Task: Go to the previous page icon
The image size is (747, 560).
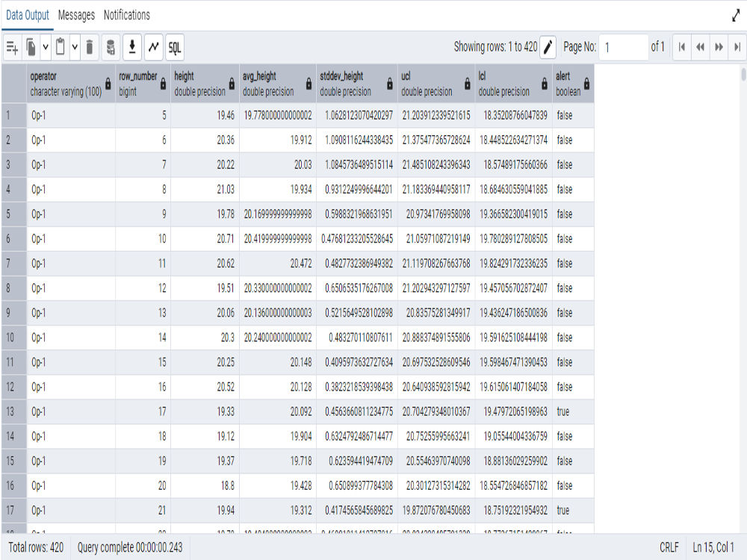Action: click(x=701, y=47)
